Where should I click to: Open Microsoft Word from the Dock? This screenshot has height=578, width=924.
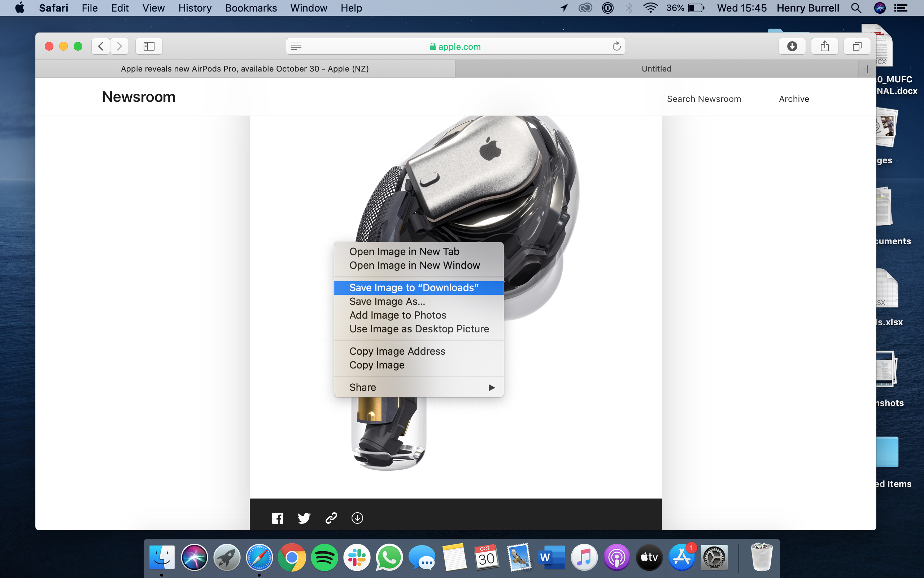pyautogui.click(x=552, y=557)
